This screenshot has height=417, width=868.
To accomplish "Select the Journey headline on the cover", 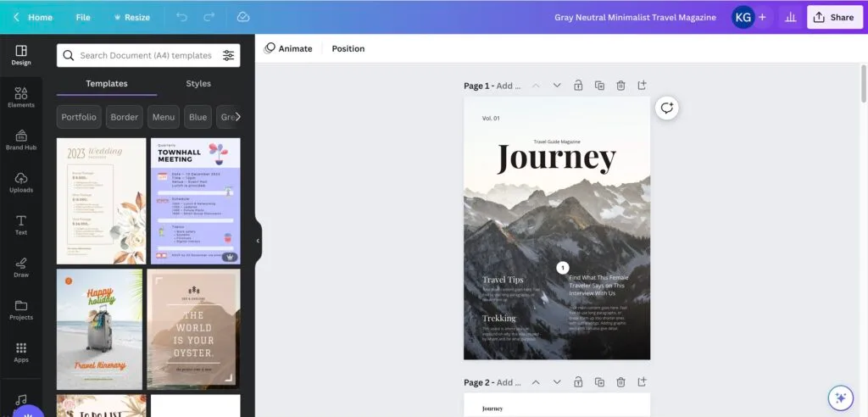I will tap(556, 158).
